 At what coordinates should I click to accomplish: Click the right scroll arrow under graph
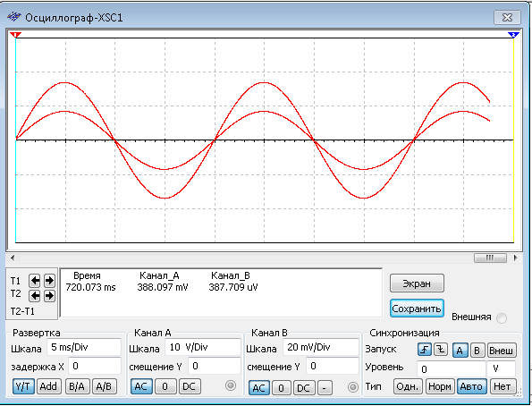tap(516, 258)
